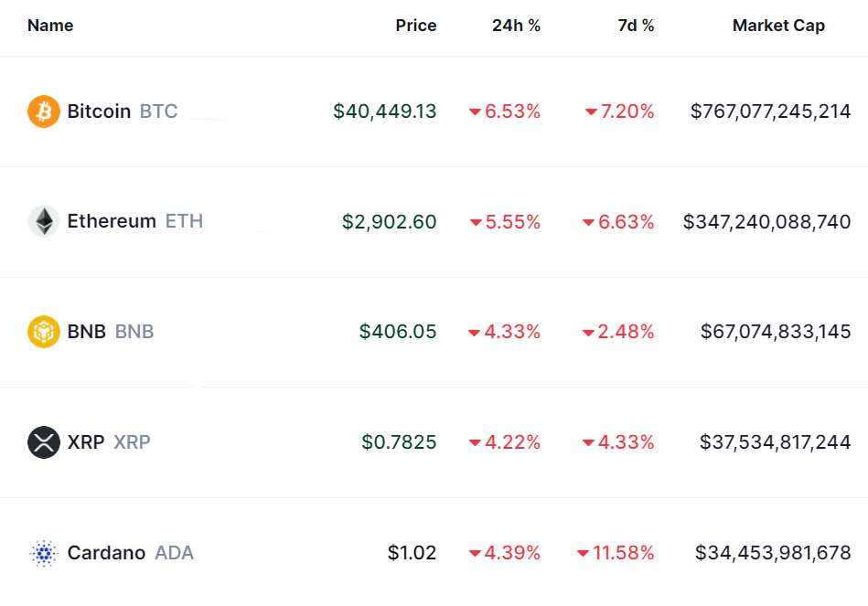Click Bitcoin's 24h red down arrow
Viewport: 868px width, 606px height.
(x=475, y=112)
